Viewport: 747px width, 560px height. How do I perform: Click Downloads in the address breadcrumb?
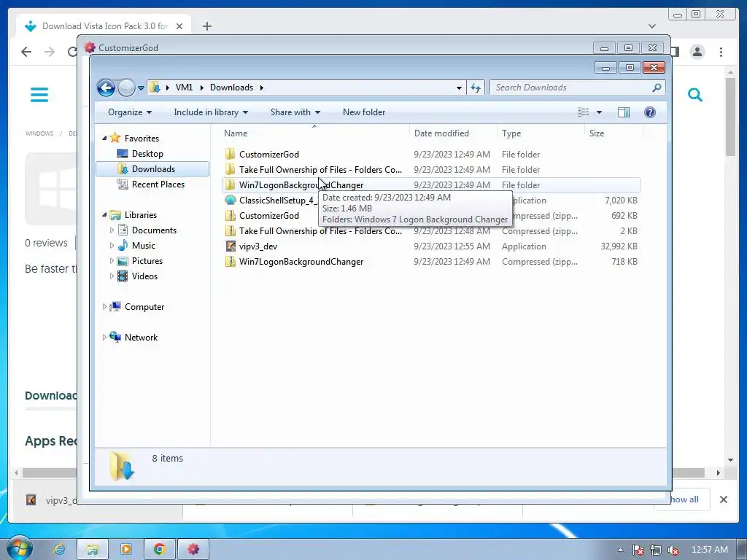click(x=231, y=87)
